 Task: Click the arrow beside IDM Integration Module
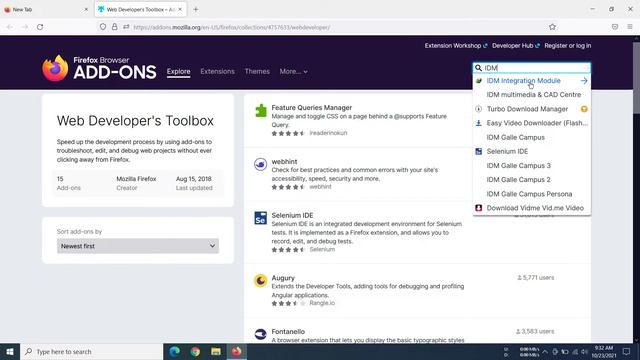(x=584, y=81)
